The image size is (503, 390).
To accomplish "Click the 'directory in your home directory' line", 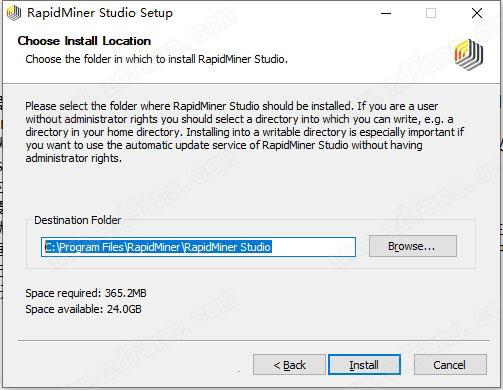I will [x=244, y=132].
